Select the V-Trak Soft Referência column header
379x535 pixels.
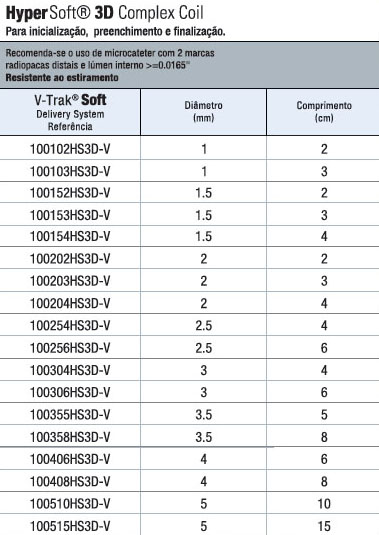pyautogui.click(x=70, y=112)
